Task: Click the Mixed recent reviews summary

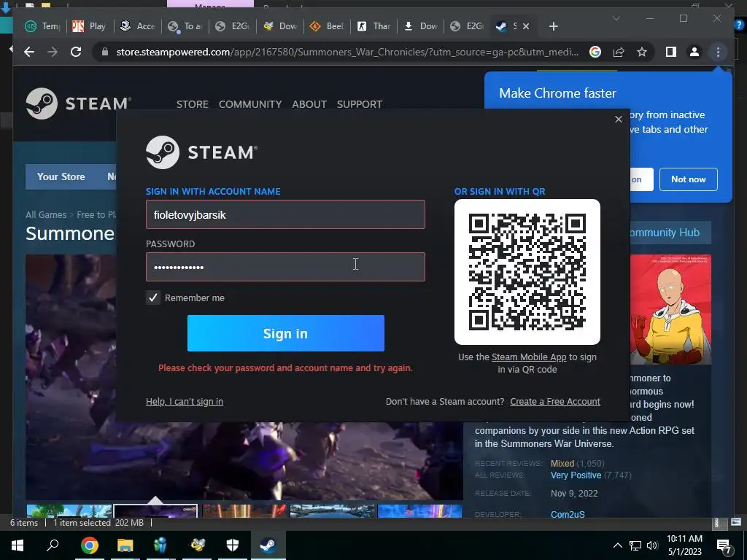Action: tap(562, 463)
